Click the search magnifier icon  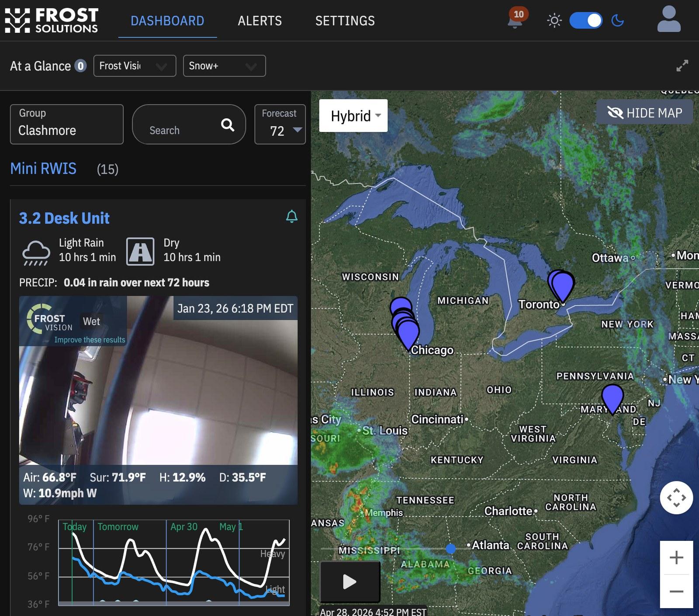[227, 125]
